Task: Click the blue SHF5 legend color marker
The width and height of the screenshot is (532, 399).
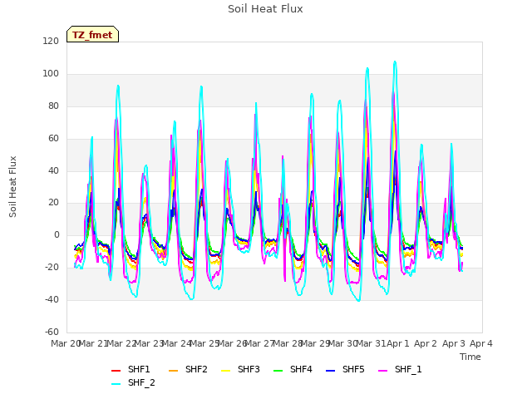Action: point(331,371)
